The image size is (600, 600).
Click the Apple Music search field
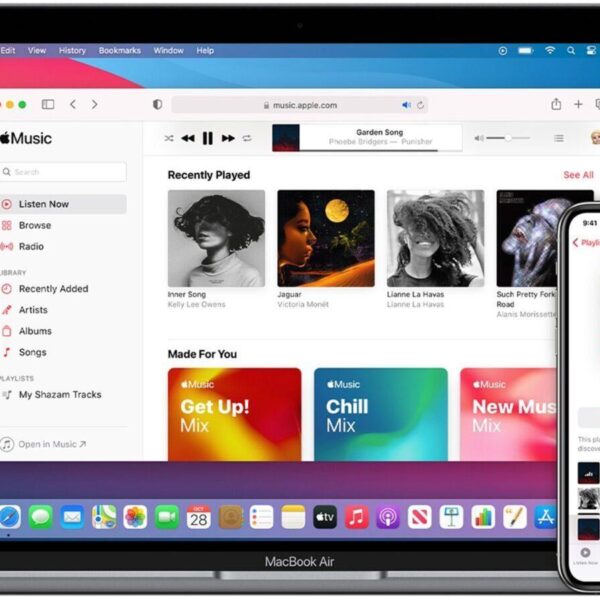pos(63,172)
